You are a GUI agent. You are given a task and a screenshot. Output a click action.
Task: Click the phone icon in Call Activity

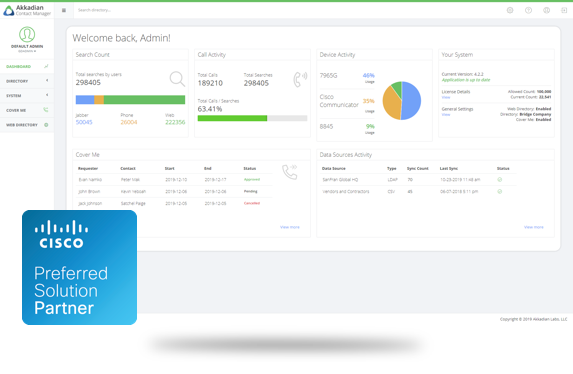pyautogui.click(x=300, y=79)
